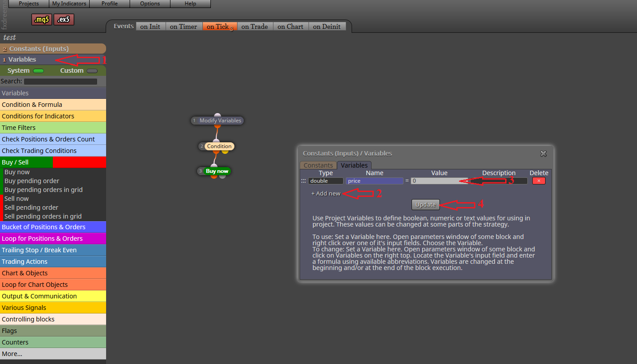Expand Check Positions & Orders Count category
The width and height of the screenshot is (637, 364).
(53, 139)
